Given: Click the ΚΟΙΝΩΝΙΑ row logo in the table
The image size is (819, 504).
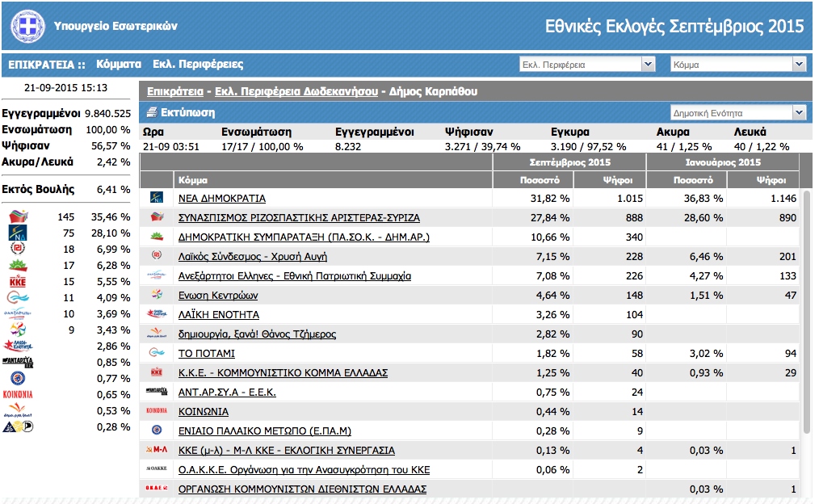Looking at the screenshot, I should [x=157, y=410].
